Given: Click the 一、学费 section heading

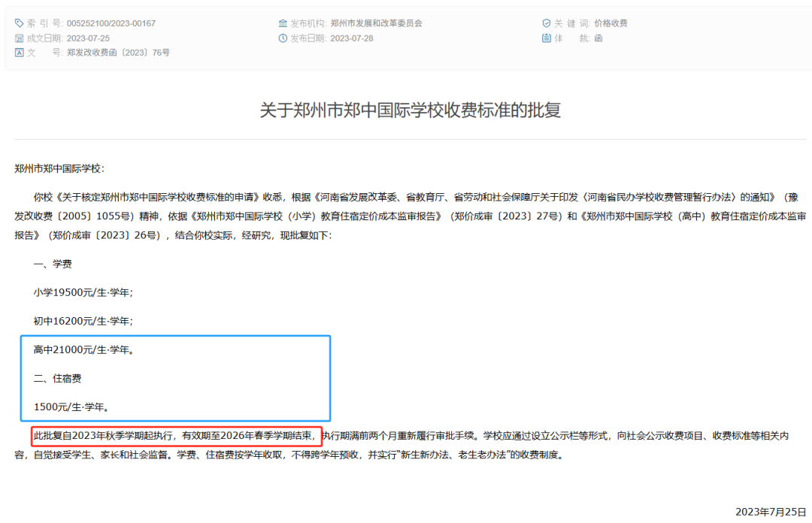Looking at the screenshot, I should pyautogui.click(x=53, y=264).
